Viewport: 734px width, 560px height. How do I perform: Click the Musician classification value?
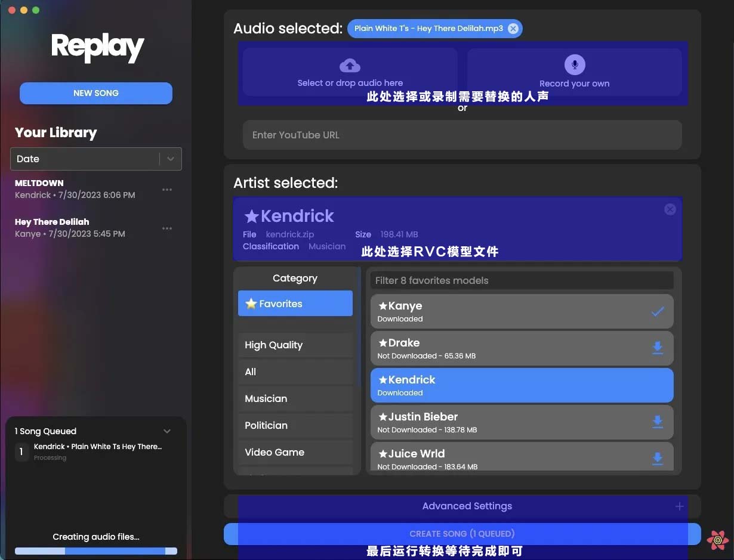point(327,246)
